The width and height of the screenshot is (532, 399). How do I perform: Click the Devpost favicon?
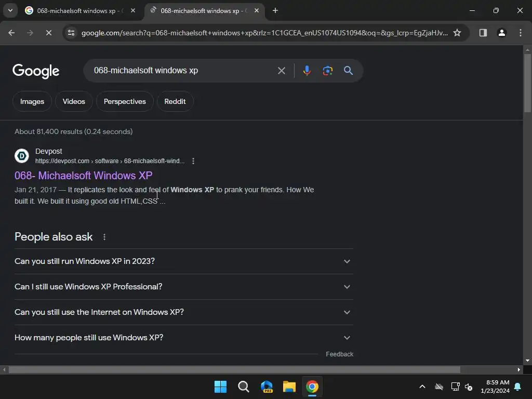coord(22,156)
